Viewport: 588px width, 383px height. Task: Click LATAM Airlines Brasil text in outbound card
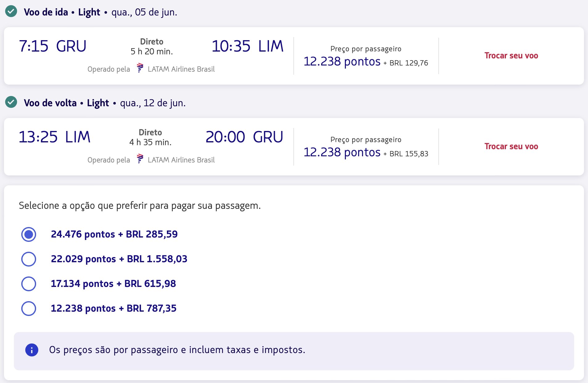click(x=181, y=69)
